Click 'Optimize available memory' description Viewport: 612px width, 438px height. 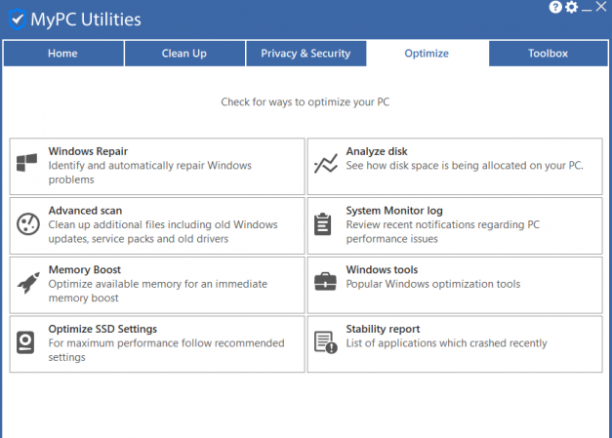point(158,291)
